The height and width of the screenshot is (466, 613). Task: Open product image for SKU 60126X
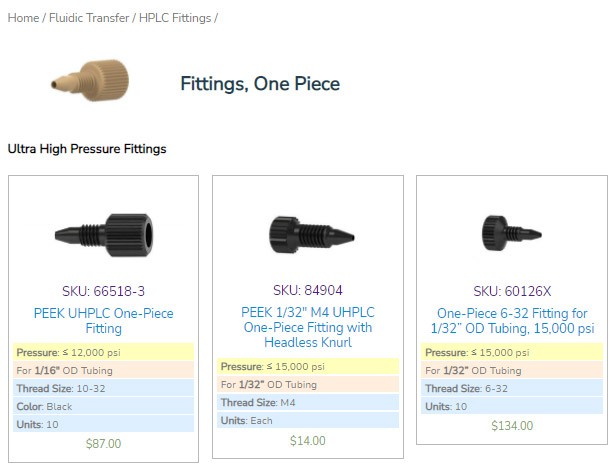(x=511, y=233)
